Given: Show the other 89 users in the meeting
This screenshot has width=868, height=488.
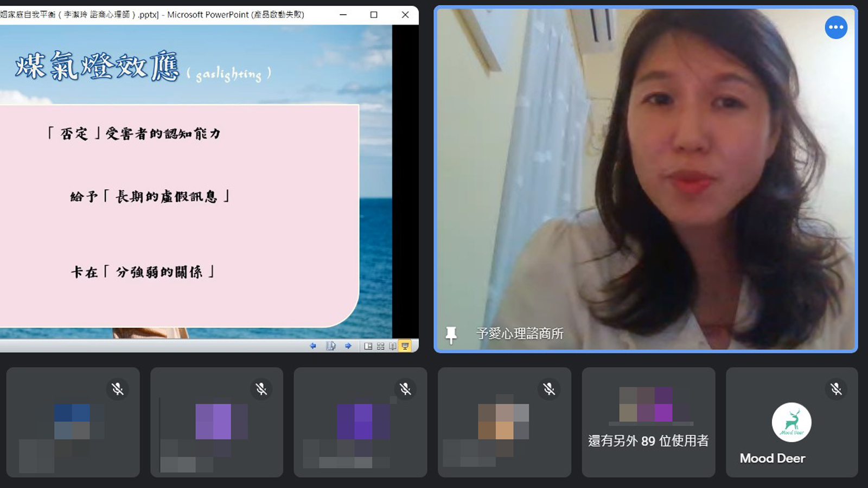Looking at the screenshot, I should [648, 441].
